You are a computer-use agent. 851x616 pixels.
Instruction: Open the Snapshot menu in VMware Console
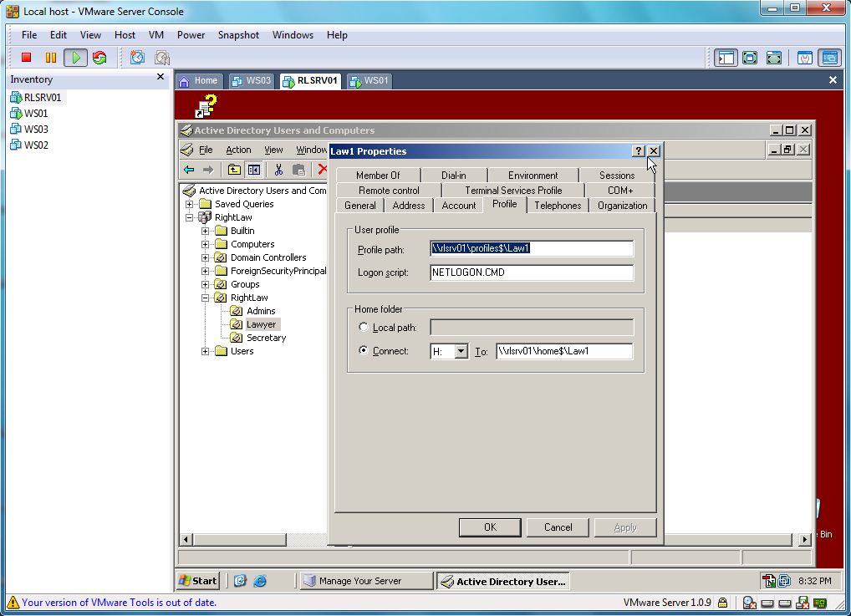tap(238, 35)
